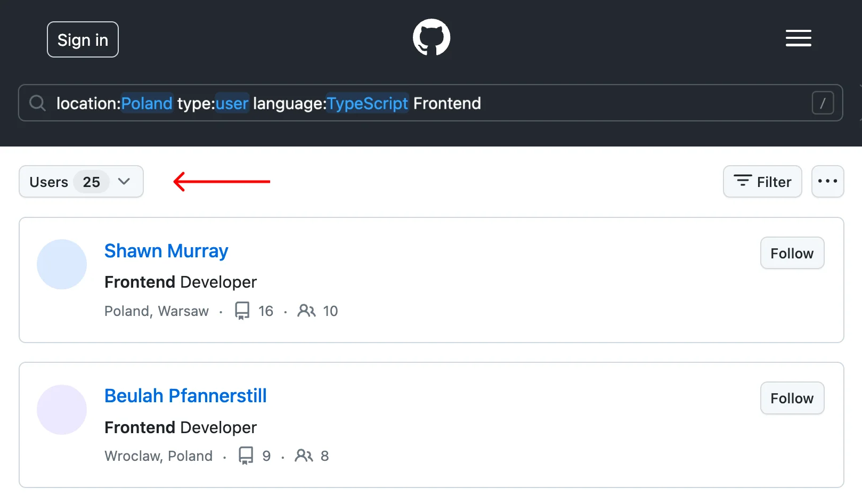Image resolution: width=862 pixels, height=504 pixels.
Task: Click Beulah Pfannerstill's avatar
Action: (x=62, y=410)
